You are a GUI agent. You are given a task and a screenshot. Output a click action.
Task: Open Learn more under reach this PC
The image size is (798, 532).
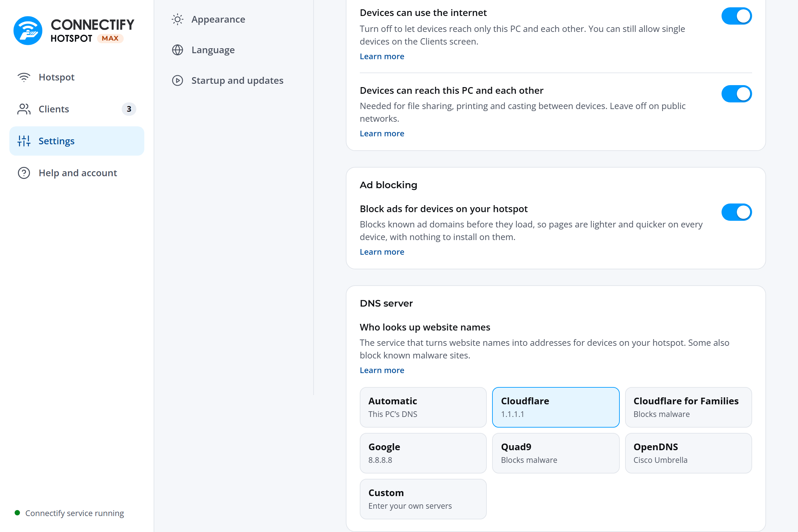[x=382, y=134]
